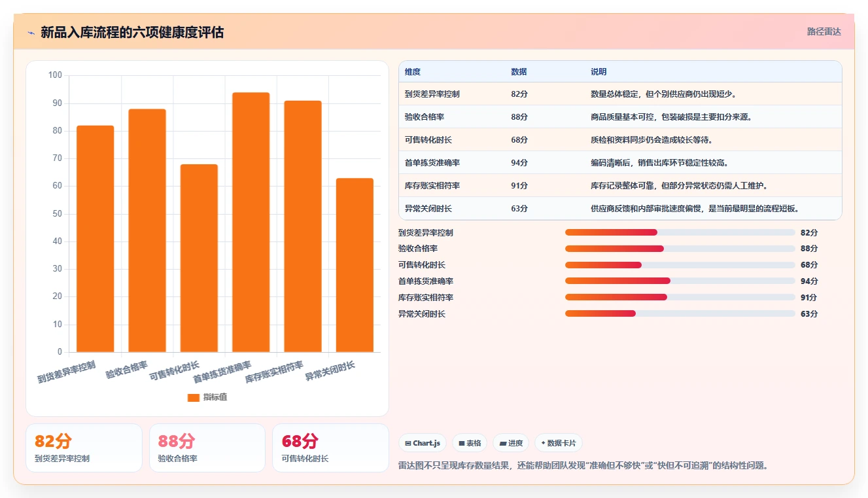Click the 数据 column header
The width and height of the screenshot is (868, 498).
tap(519, 71)
